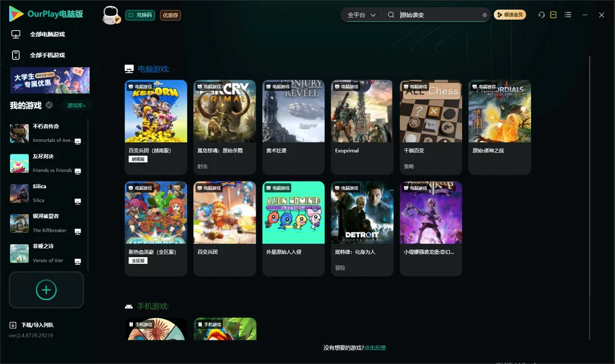615x364 pixels.
Task: Open customer service headset icon
Action: [x=542, y=15]
